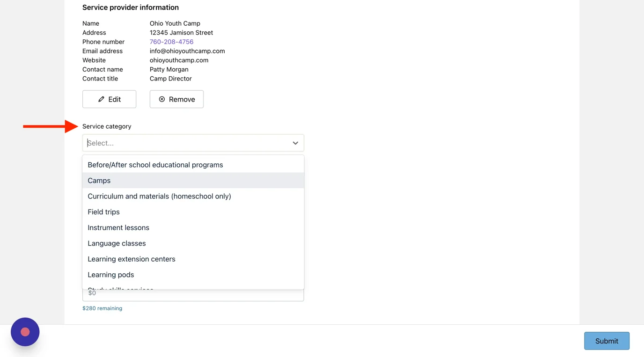Click the Remove provider button
The width and height of the screenshot is (644, 357).
(176, 99)
